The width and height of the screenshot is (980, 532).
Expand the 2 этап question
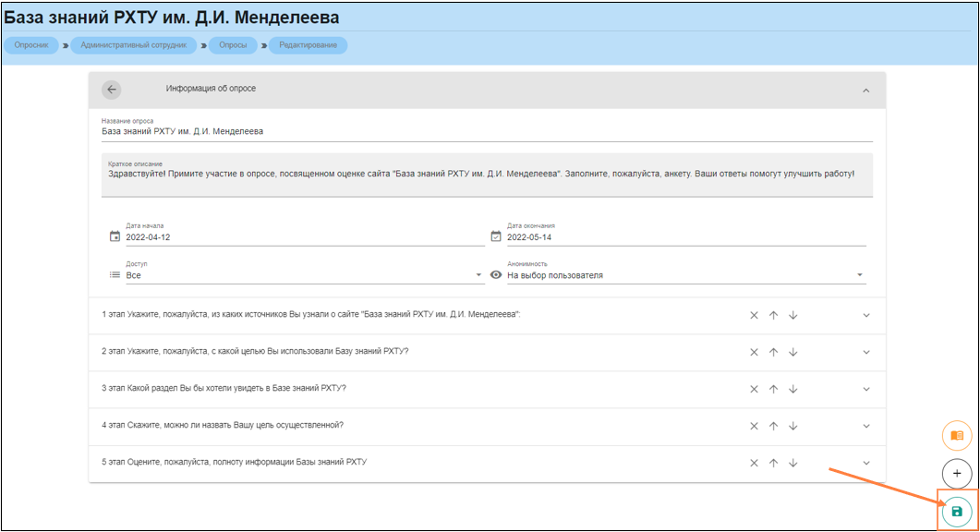[866, 352]
